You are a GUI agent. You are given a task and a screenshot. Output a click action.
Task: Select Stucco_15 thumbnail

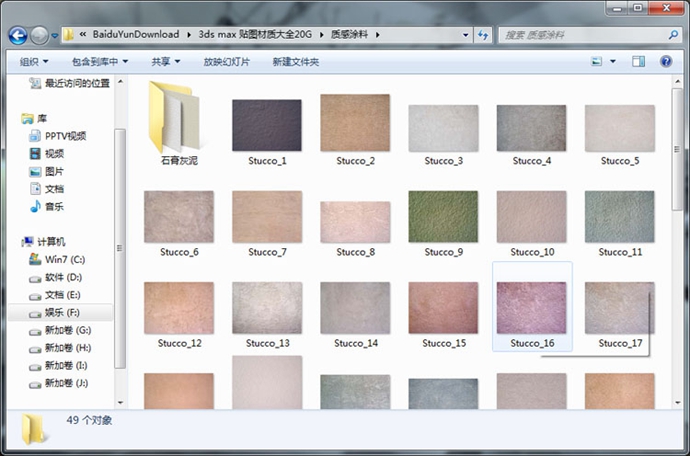pos(443,308)
